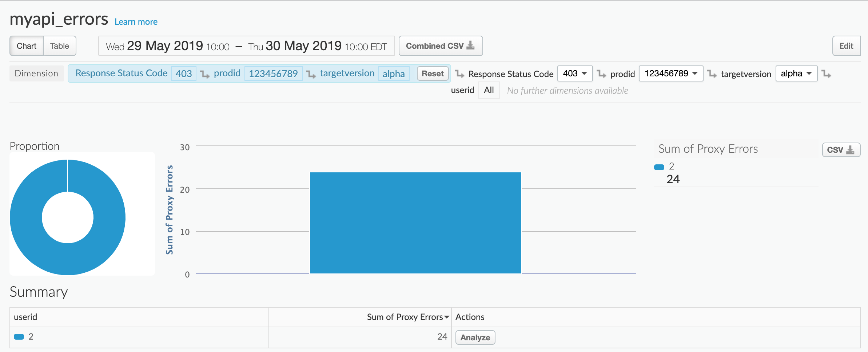Click the drill-down arrow after the alpha dropdown
The width and height of the screenshot is (868, 352).
(x=827, y=74)
